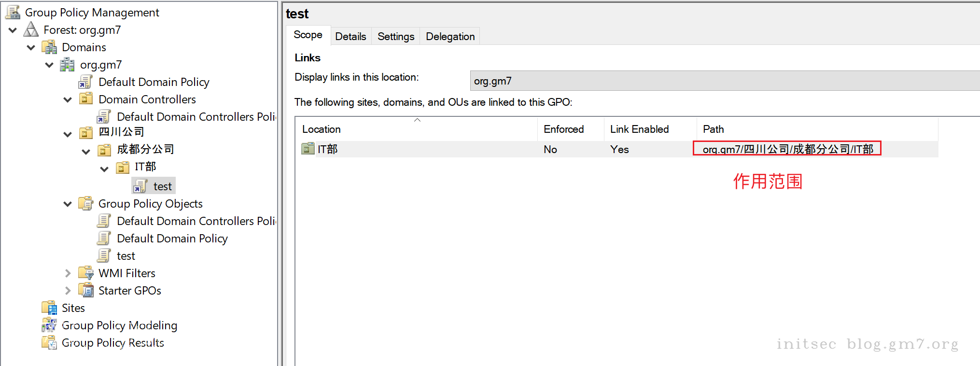Collapse the Group Policy Objects container
Screen dimensions: 980x366
pos(68,204)
